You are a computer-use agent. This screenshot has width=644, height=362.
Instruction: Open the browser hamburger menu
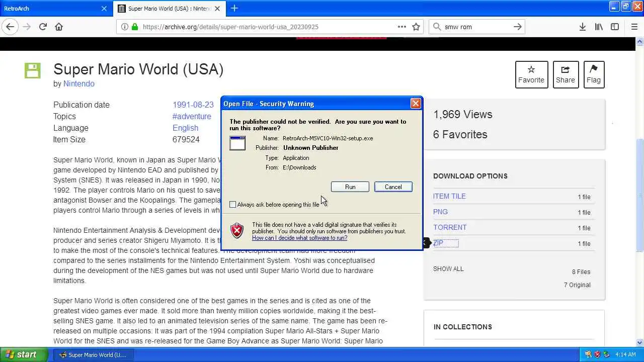(x=634, y=27)
